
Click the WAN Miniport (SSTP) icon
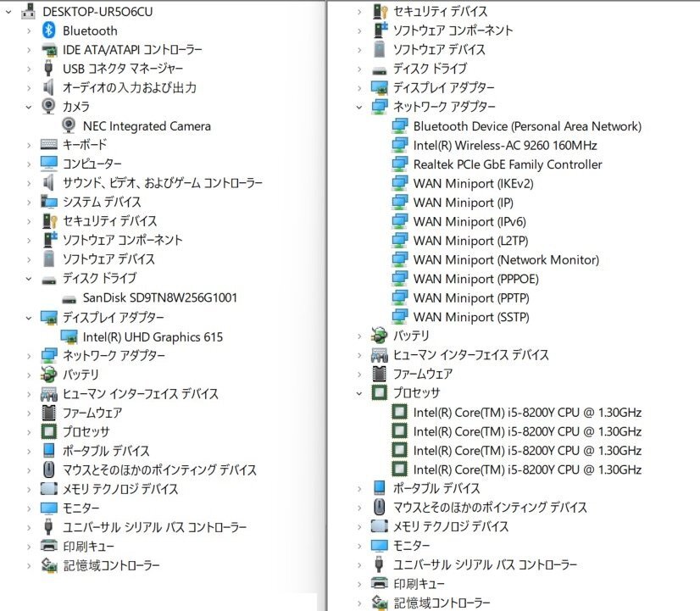click(x=399, y=317)
